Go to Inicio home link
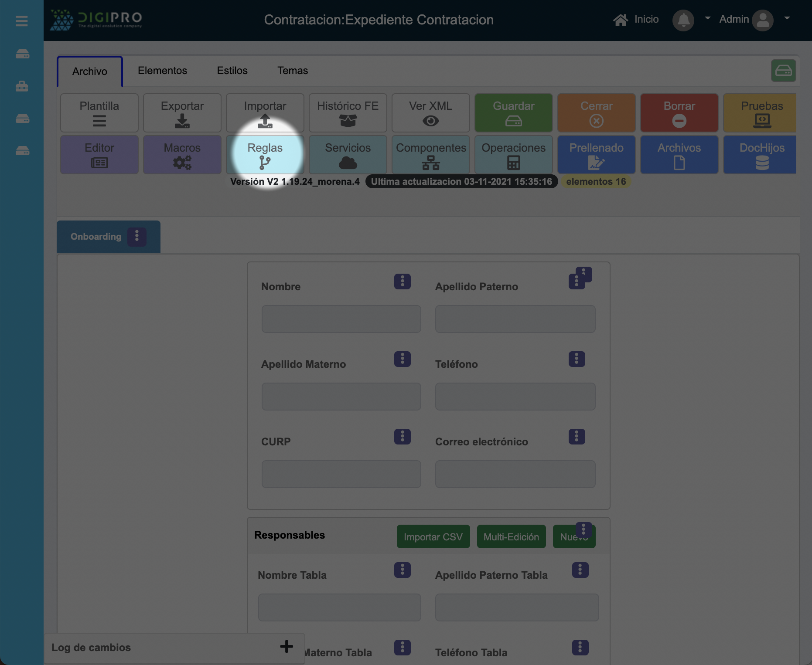812x665 pixels. tap(636, 20)
